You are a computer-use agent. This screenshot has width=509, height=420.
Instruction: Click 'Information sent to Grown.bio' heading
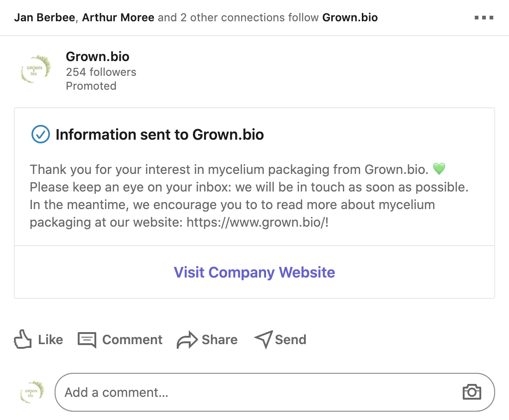pos(160,135)
